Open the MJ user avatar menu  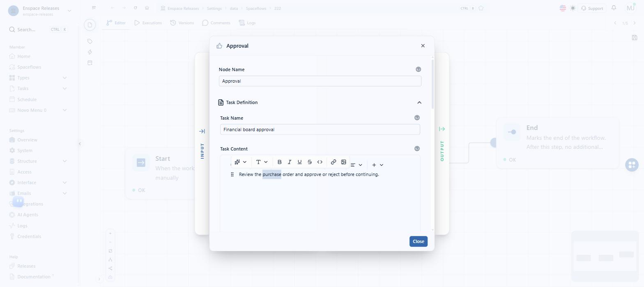(630, 8)
